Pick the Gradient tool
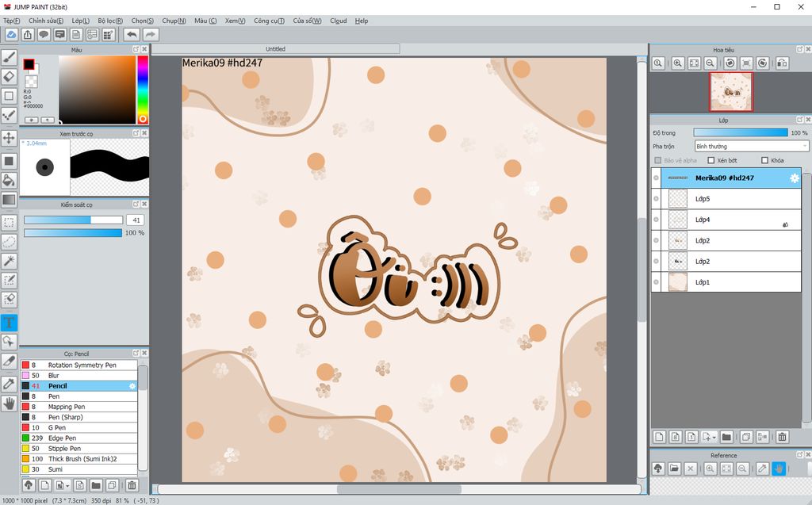The image size is (812, 505). 9,200
